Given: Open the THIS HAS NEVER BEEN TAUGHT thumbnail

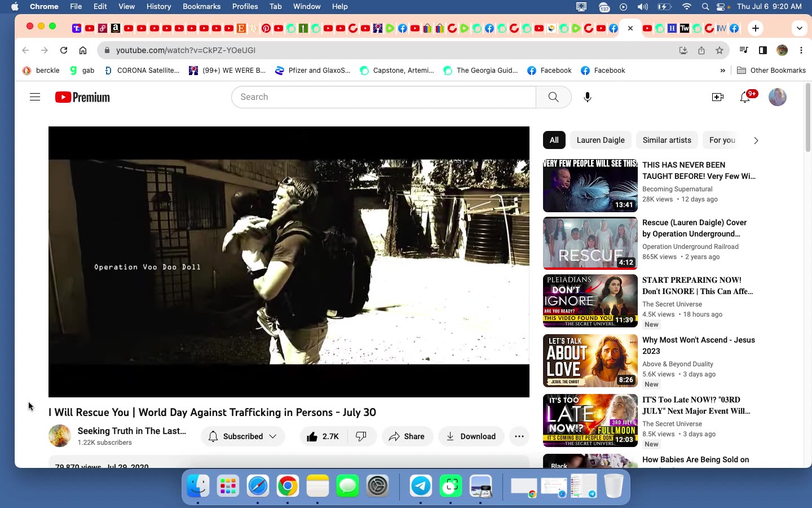Looking at the screenshot, I should [x=590, y=186].
